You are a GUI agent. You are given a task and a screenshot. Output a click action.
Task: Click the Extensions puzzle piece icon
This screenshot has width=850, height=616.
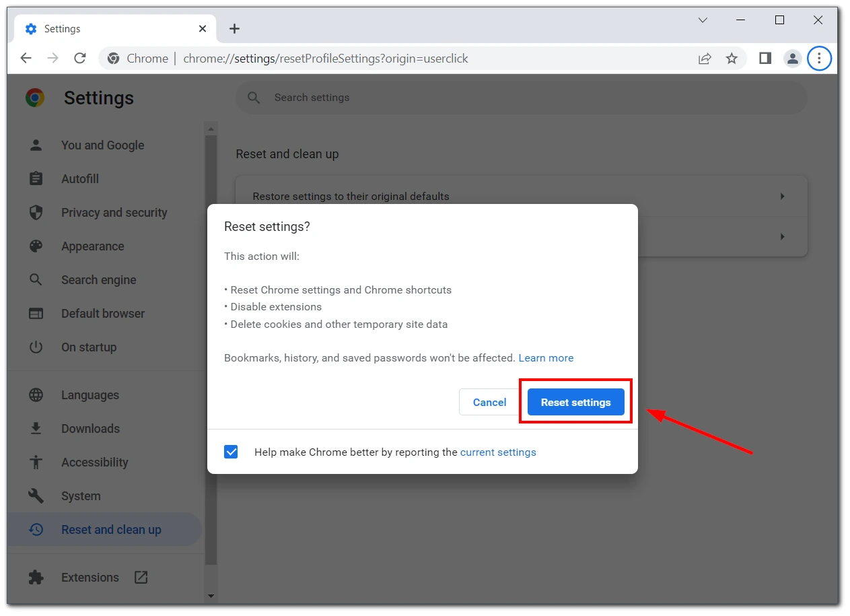36,578
